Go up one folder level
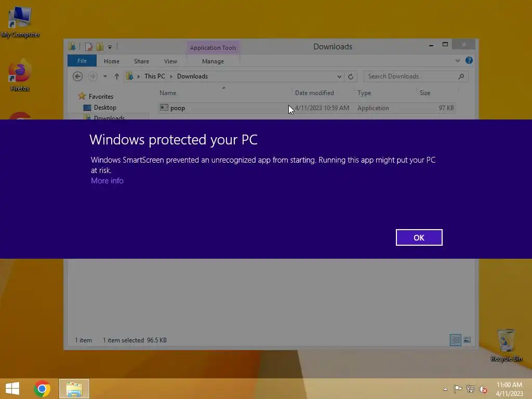 (x=117, y=76)
